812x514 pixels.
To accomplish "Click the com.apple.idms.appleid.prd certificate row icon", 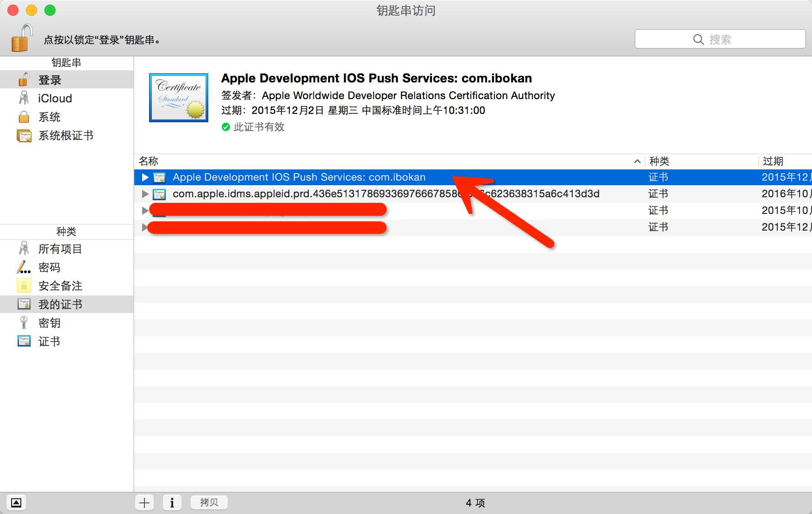I will pos(159,194).
